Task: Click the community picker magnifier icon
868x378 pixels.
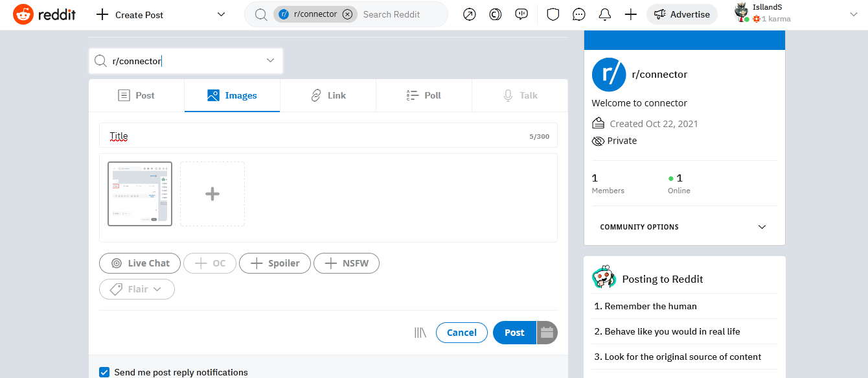Action: (x=100, y=61)
